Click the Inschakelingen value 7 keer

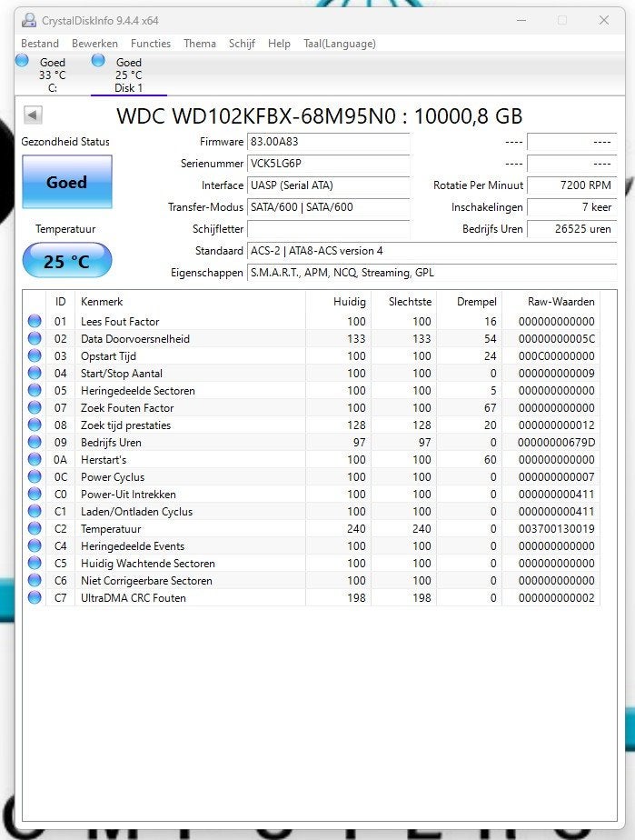571,207
